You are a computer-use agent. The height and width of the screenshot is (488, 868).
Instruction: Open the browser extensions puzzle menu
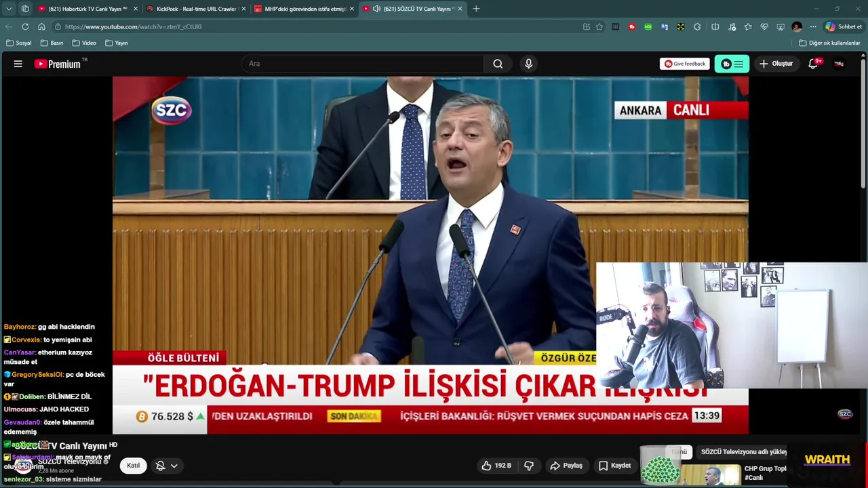[x=697, y=26]
